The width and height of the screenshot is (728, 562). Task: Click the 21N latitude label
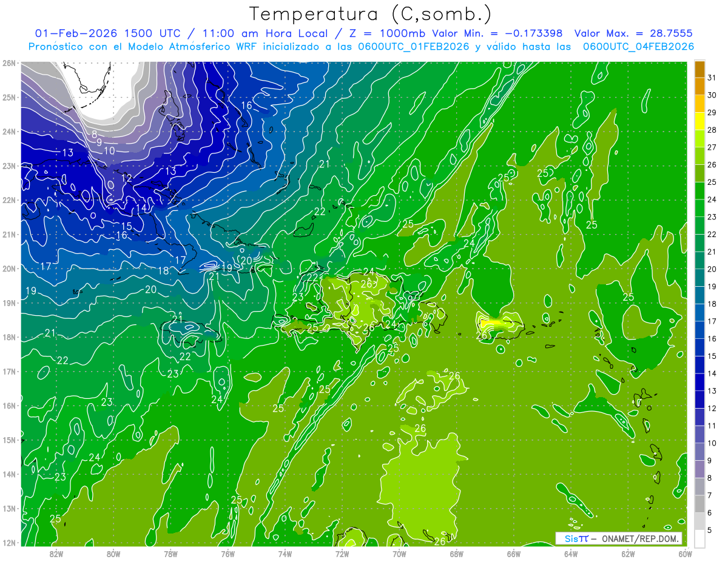pos(8,234)
